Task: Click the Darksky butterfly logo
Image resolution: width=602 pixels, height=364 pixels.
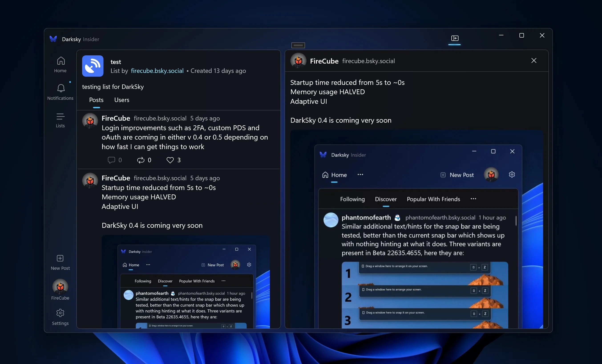Action: point(53,39)
